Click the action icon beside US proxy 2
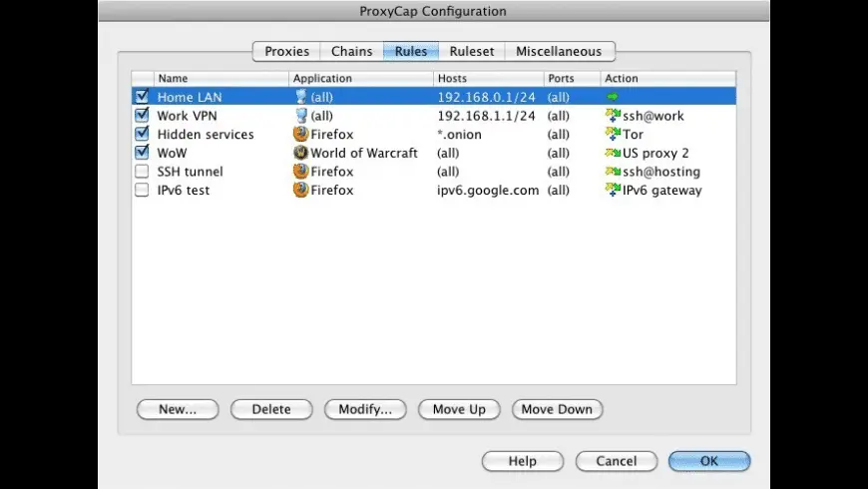Screen dimensions: 868x489 613,153
